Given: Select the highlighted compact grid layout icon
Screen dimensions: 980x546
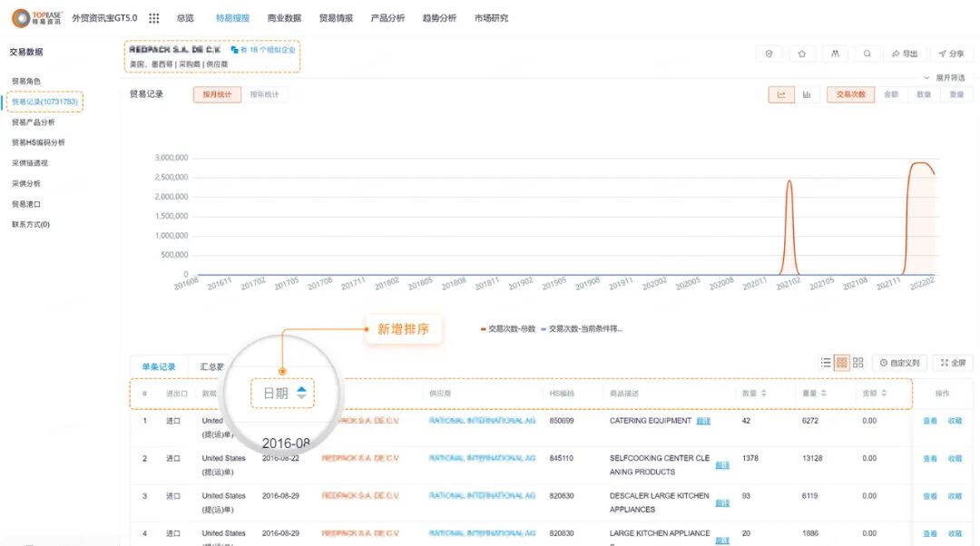Looking at the screenshot, I should [842, 362].
